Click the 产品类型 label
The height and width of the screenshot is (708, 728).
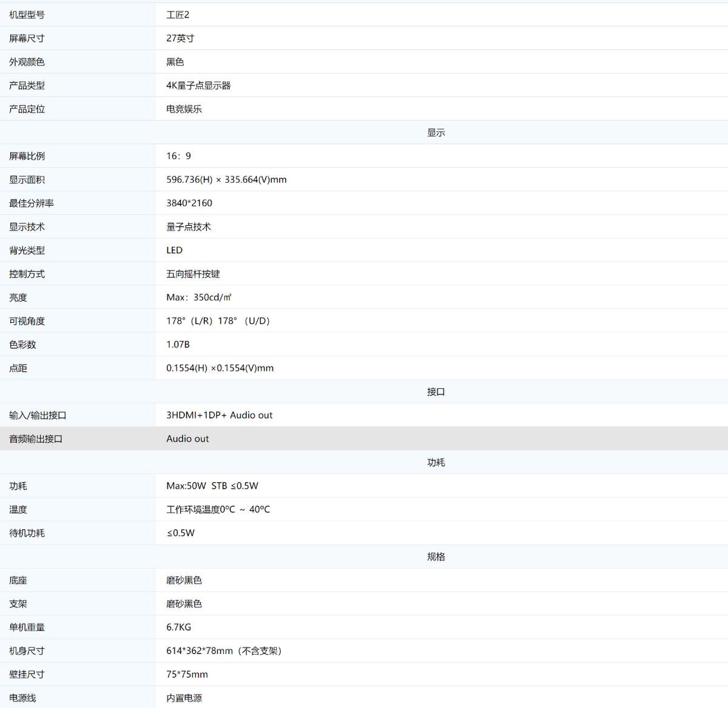click(x=27, y=86)
